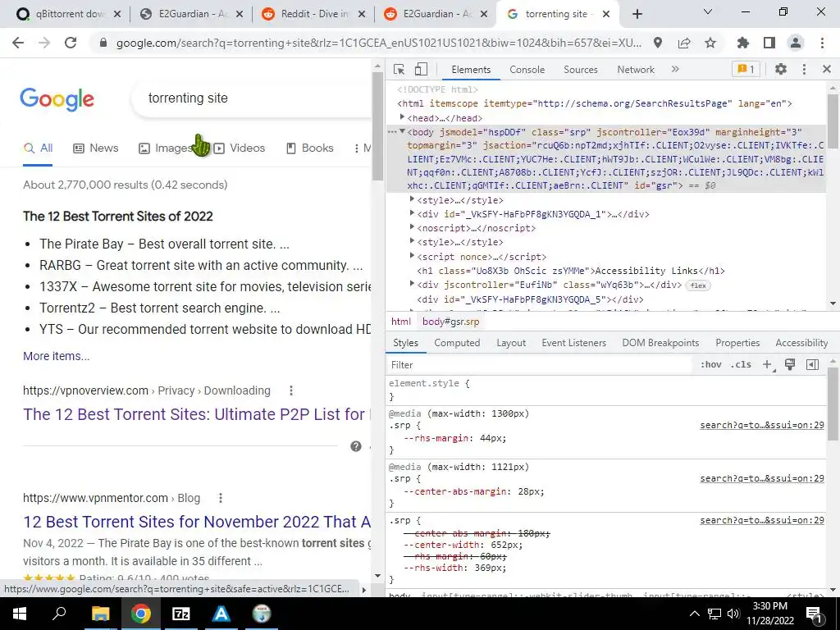Switch to the News results tab
The height and width of the screenshot is (630, 840).
(95, 148)
